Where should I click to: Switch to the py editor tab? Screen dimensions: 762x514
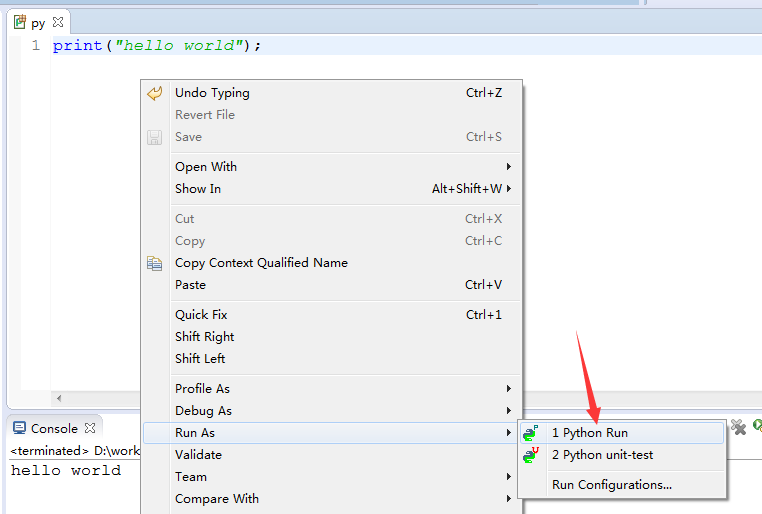(38, 23)
